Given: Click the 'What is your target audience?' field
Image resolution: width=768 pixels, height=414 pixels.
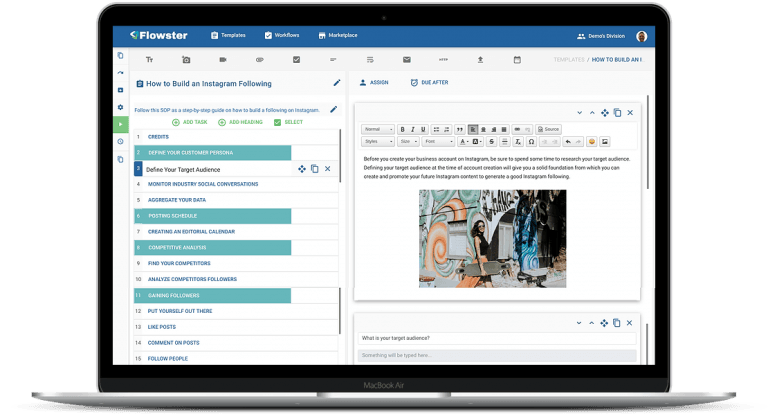Looking at the screenshot, I should point(497,338).
